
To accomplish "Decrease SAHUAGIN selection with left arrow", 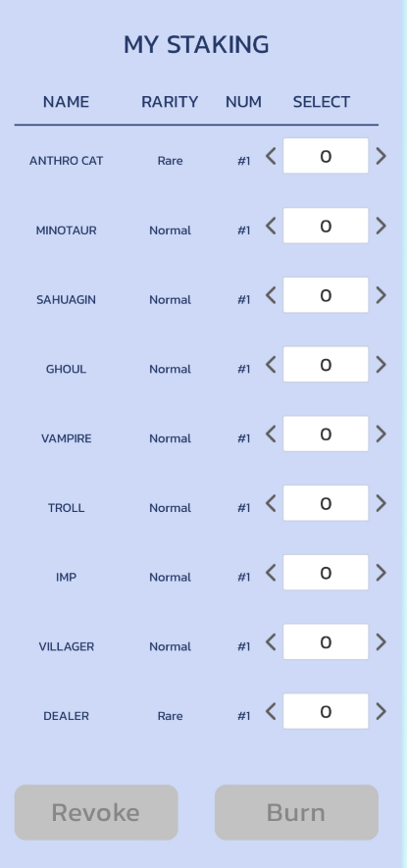I will [271, 295].
